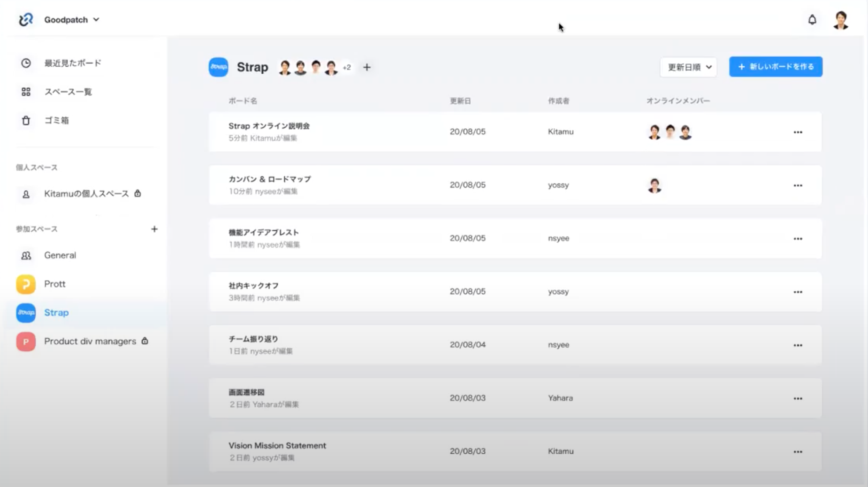The image size is (868, 487).
Task: Click the grid icon for スペース一覧
Action: click(26, 91)
